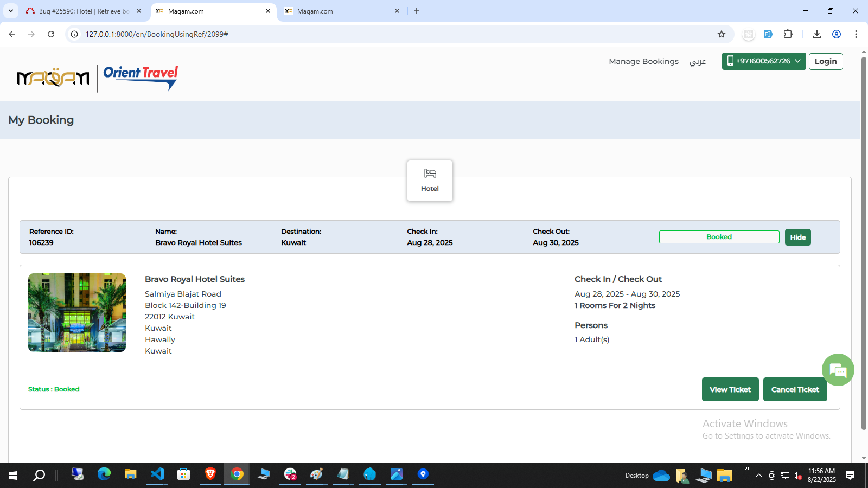Switch to Bug #25590 browser tab

tap(84, 11)
